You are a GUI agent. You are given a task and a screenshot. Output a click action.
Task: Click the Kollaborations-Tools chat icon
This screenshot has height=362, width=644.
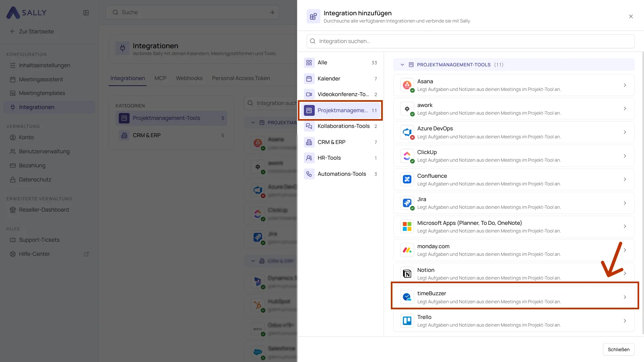(x=309, y=126)
